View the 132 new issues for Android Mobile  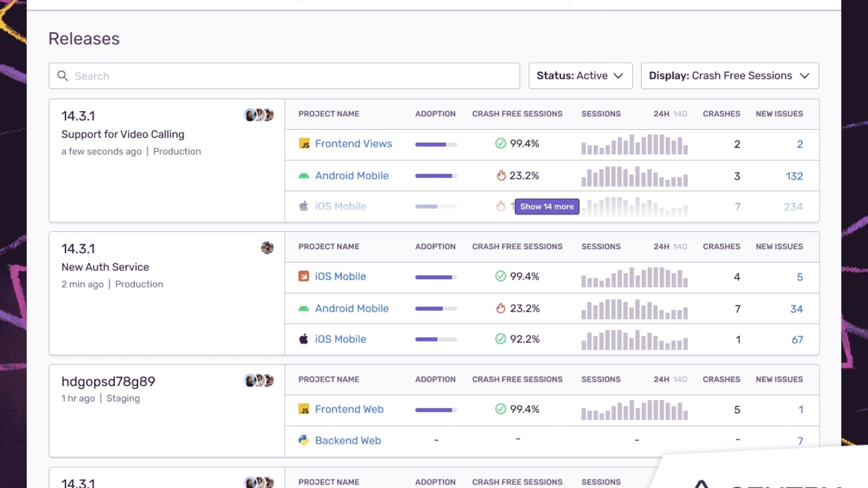[794, 176]
